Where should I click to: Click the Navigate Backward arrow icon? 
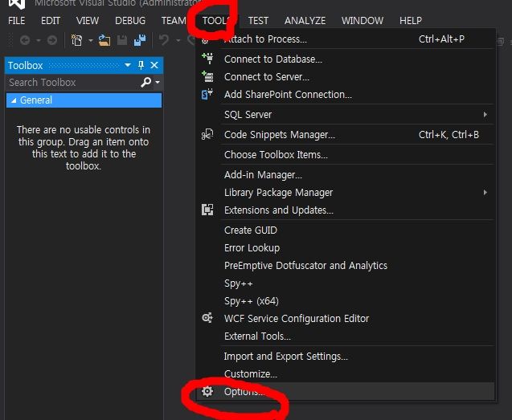pyautogui.click(x=25, y=40)
